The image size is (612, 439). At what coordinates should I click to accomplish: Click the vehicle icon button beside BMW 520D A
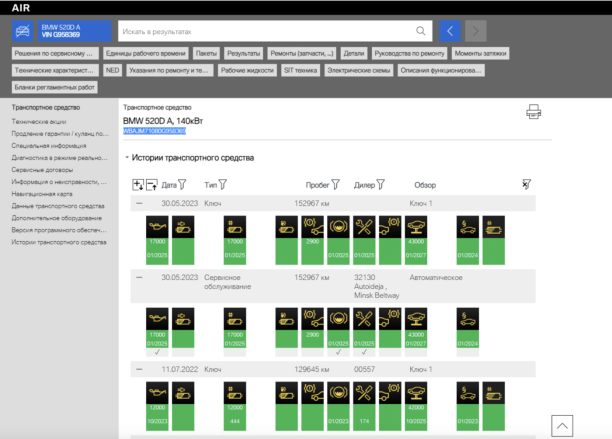(23, 31)
